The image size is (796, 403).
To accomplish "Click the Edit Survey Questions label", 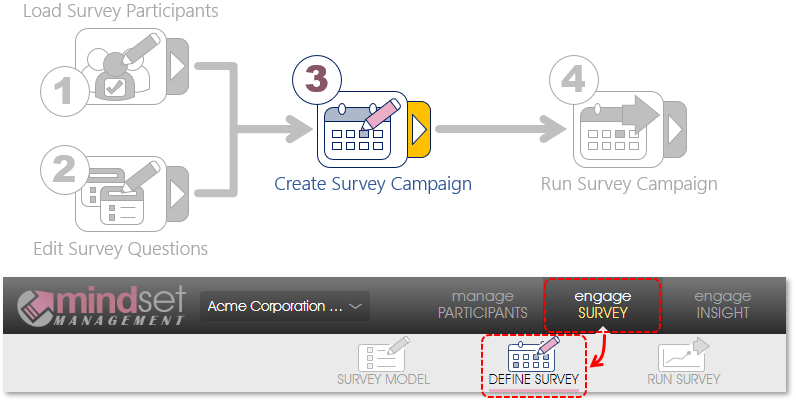I will [121, 249].
